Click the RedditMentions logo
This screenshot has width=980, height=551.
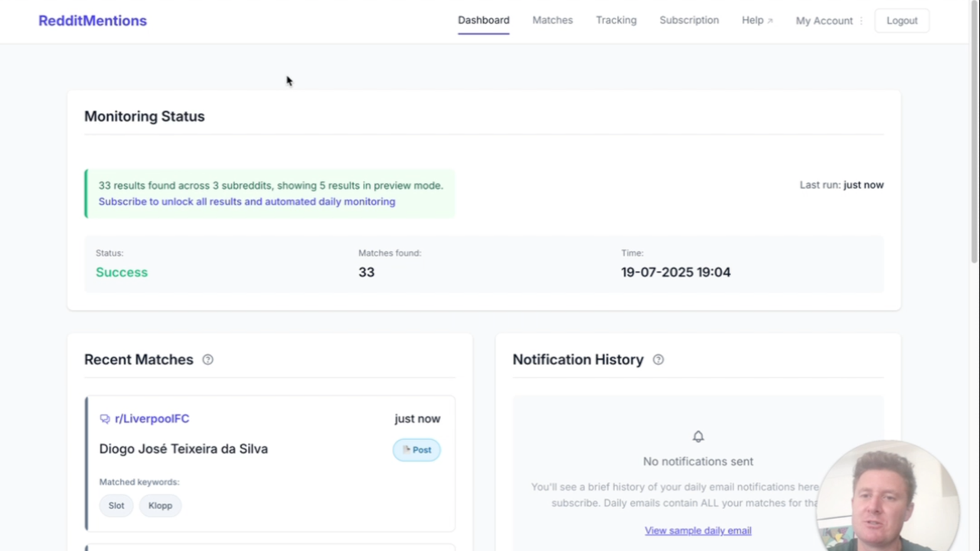(x=93, y=21)
